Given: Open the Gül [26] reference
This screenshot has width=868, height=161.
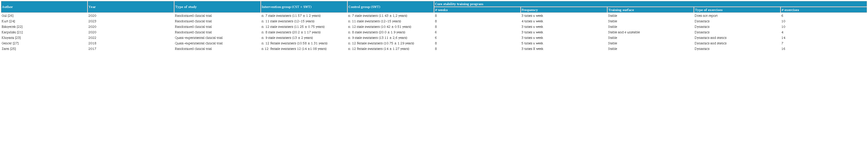Looking at the screenshot, I should point(8,16).
